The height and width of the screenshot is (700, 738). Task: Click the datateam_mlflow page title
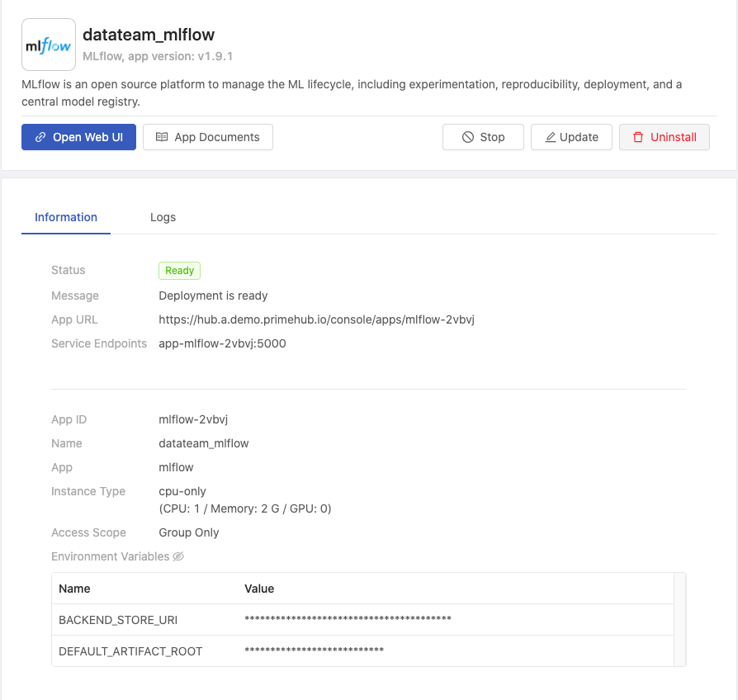[149, 35]
